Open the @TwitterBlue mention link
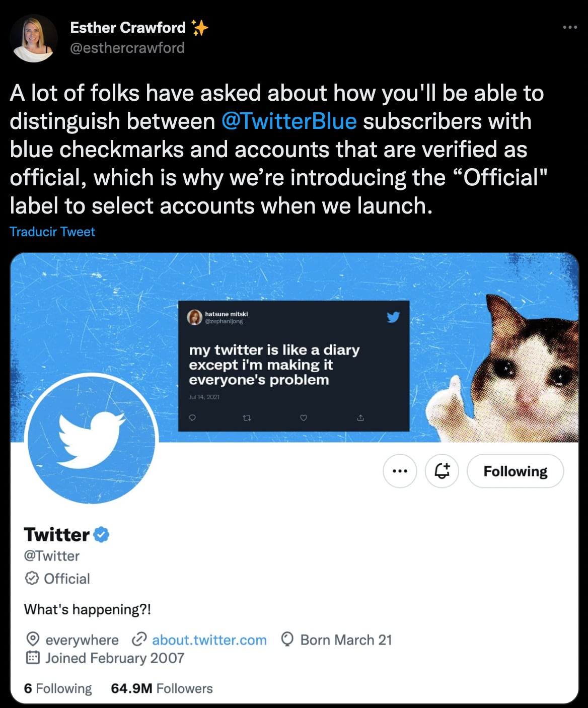 289,121
